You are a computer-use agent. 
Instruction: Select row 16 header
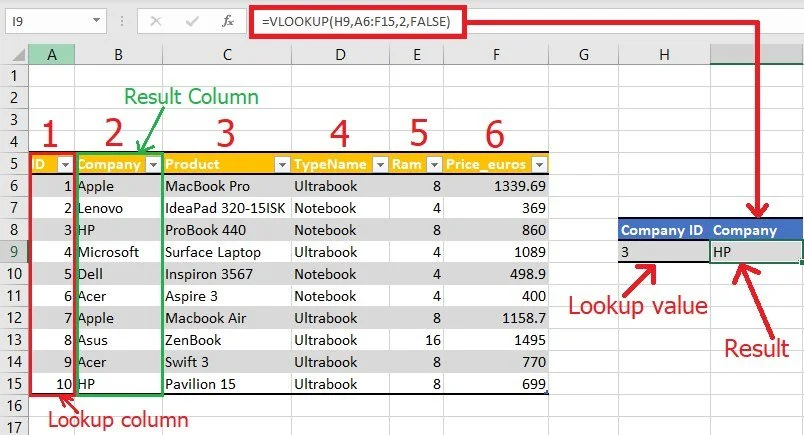[x=14, y=406]
